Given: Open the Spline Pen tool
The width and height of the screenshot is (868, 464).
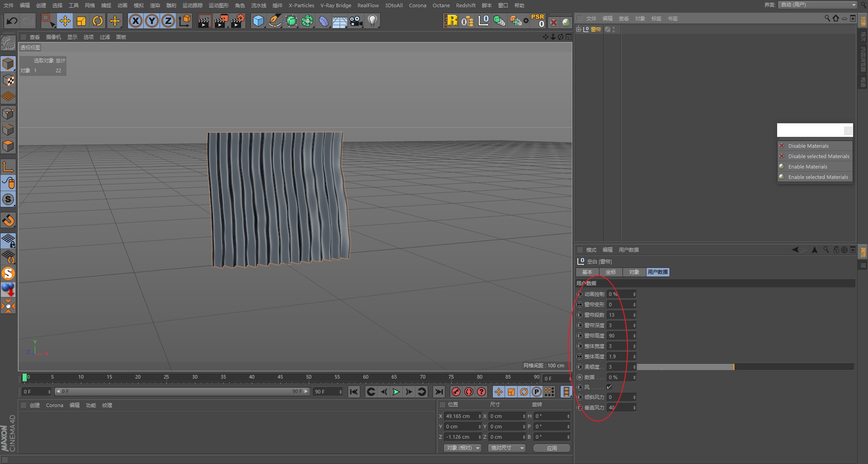Looking at the screenshot, I should [274, 21].
